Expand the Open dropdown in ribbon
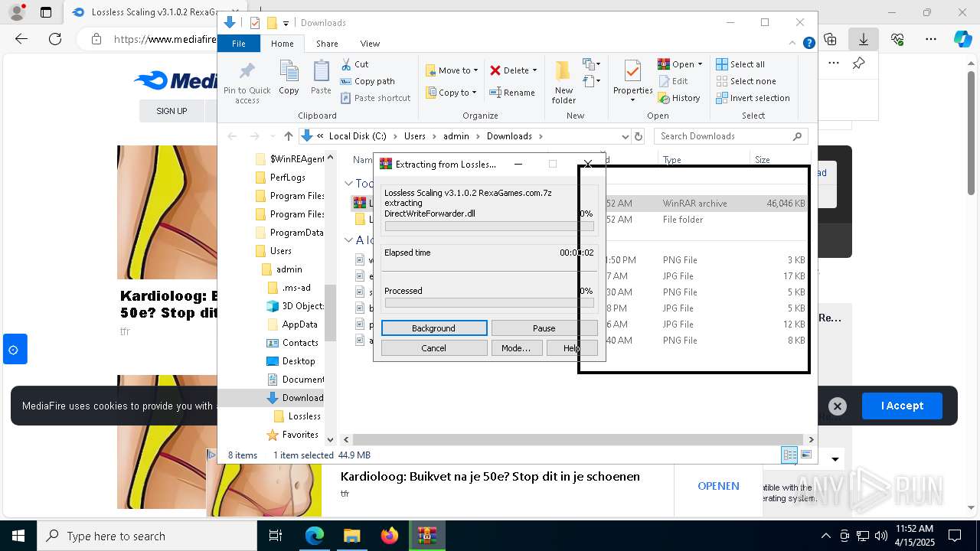Screen dimensions: 980x551 click(700, 64)
